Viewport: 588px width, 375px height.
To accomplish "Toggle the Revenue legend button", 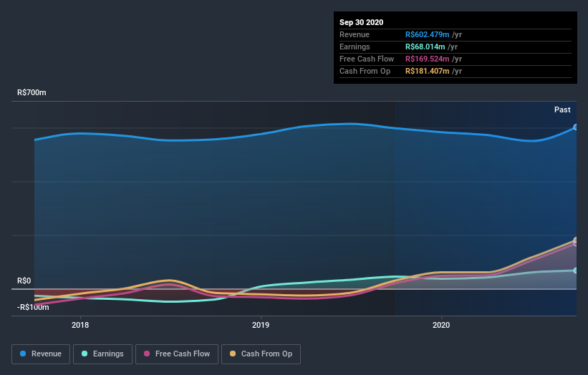I will point(41,354).
